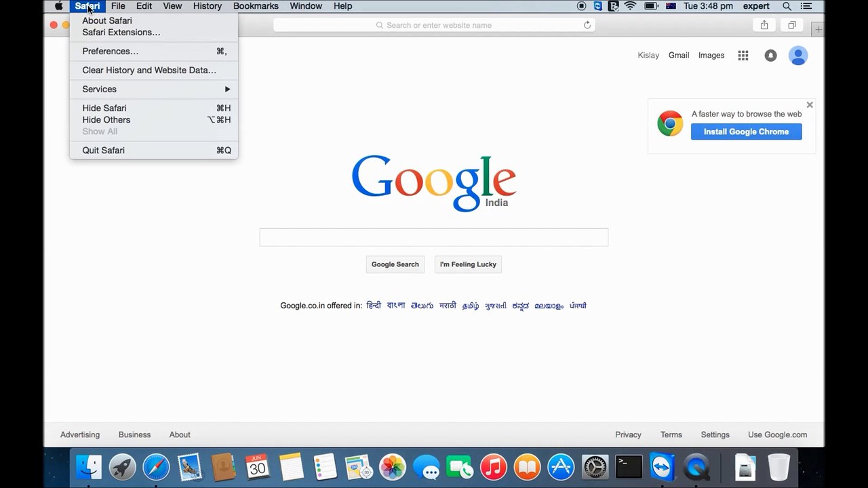Open System Preferences gear in dock

click(x=595, y=467)
